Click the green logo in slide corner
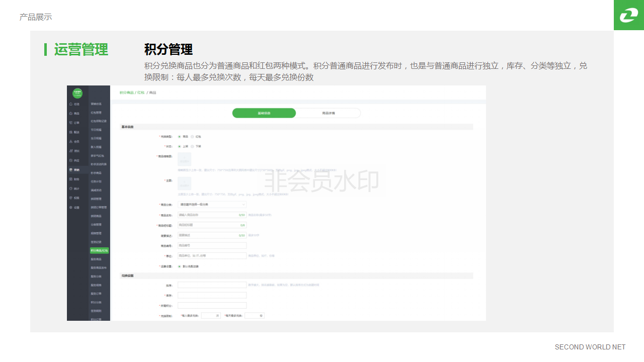The height and width of the screenshot is (362, 644). pyautogui.click(x=629, y=15)
